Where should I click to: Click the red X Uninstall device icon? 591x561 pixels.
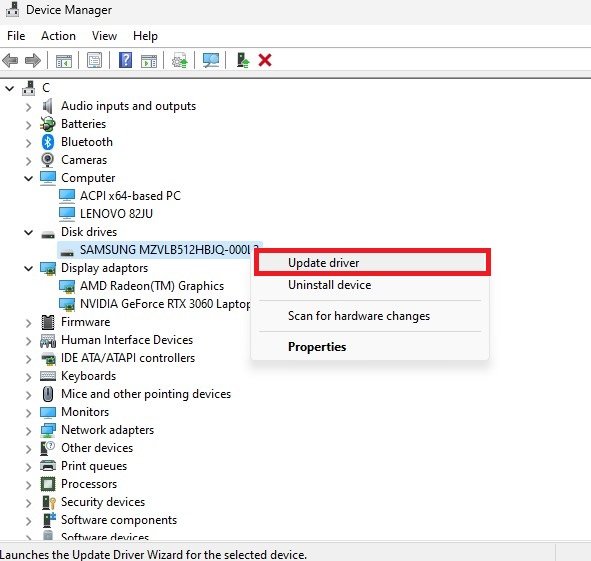point(265,60)
